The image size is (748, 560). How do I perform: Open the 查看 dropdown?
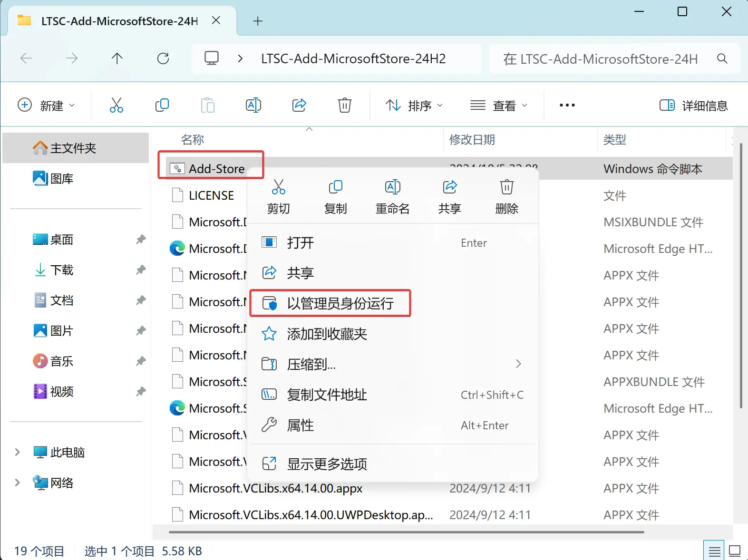pos(499,106)
